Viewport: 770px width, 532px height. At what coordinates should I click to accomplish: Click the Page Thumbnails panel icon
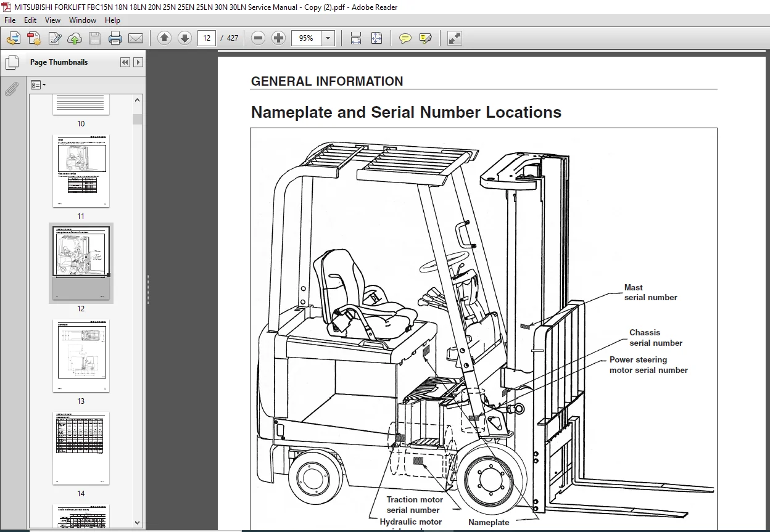12,63
